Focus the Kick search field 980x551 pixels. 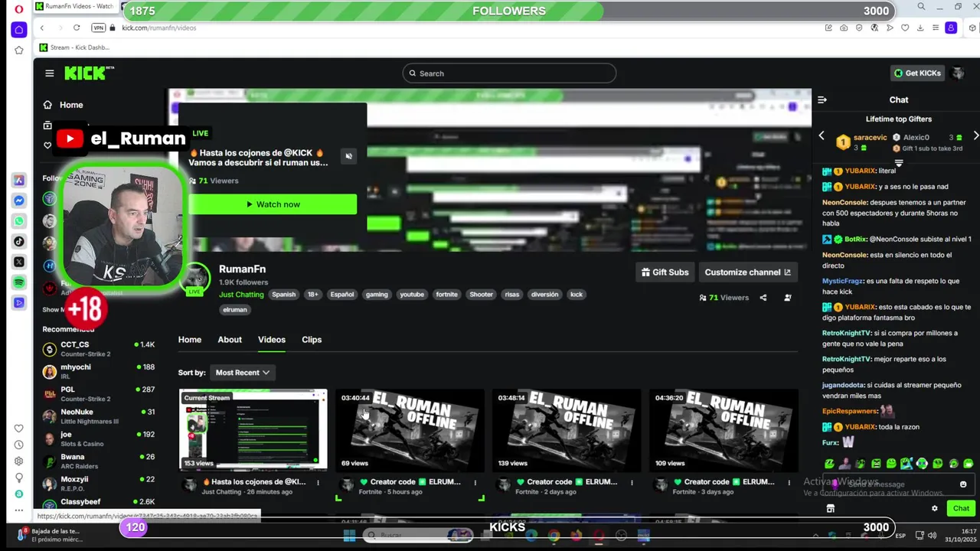point(509,73)
